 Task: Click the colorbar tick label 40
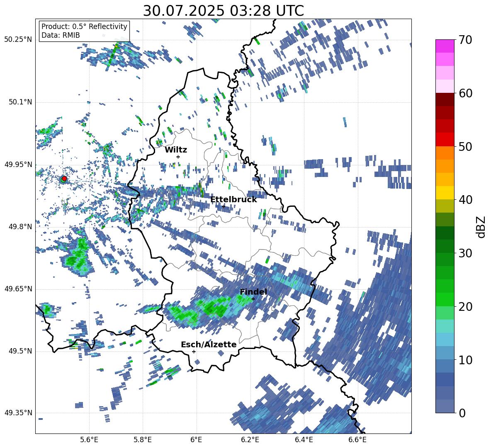coord(465,200)
